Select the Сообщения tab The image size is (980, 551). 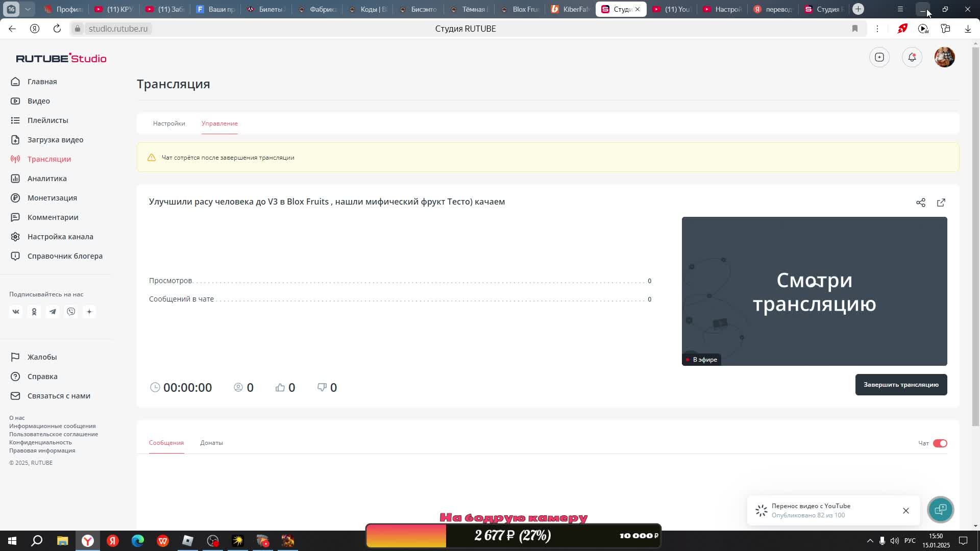166,443
